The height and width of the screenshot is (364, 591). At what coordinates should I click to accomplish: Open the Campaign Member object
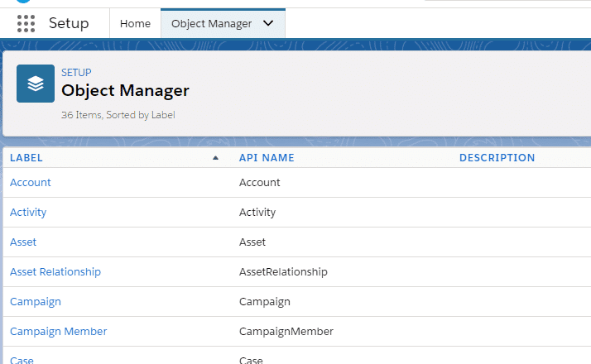(x=59, y=331)
